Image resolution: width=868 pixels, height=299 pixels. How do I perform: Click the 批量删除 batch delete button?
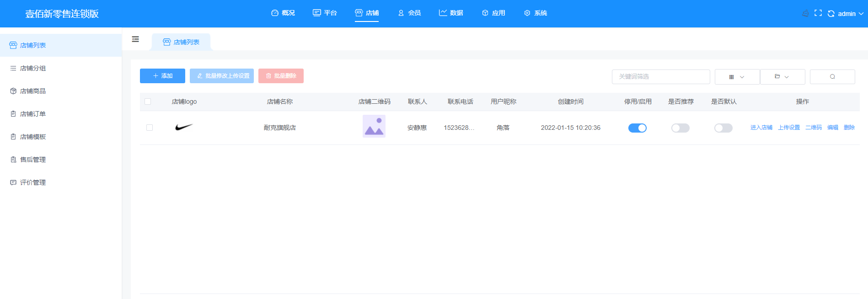click(x=281, y=76)
